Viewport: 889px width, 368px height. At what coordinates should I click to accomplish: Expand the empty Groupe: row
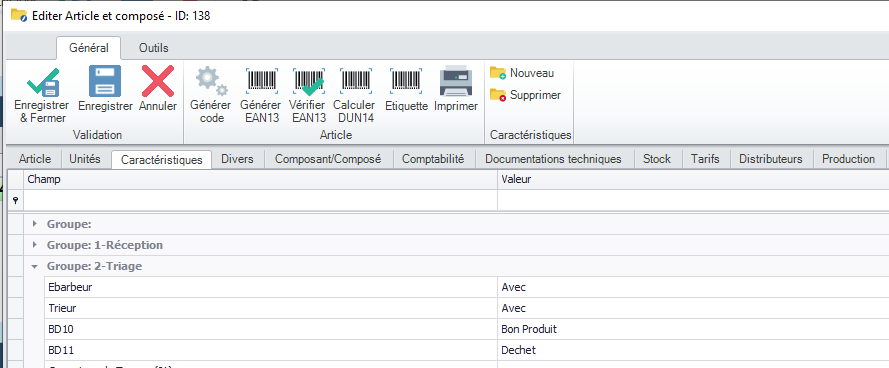[35, 224]
